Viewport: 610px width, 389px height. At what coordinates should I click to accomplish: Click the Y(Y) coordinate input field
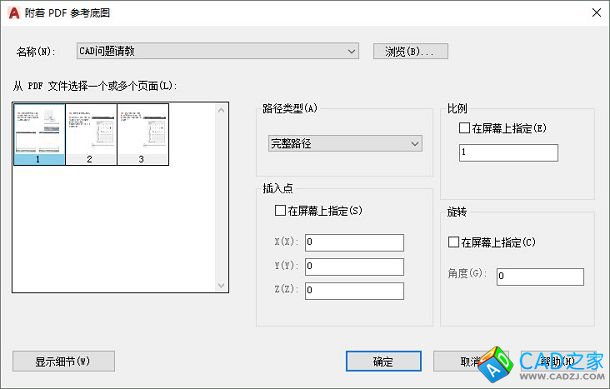click(354, 267)
